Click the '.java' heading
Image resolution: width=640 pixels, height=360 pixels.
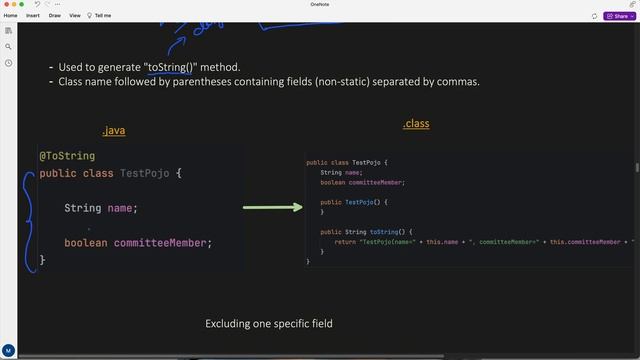pos(114,131)
